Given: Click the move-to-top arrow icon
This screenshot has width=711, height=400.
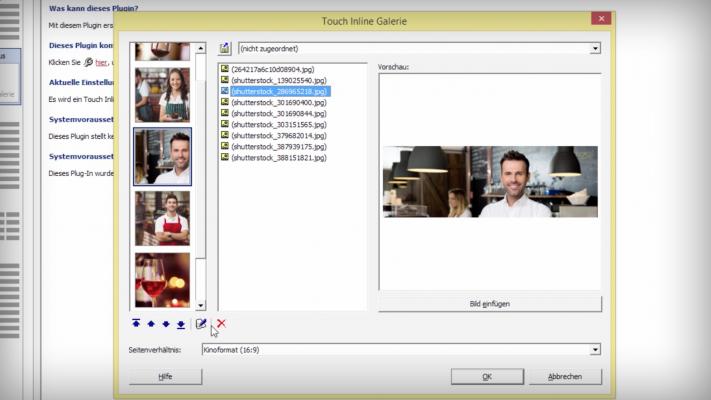Looking at the screenshot, I should (x=136, y=324).
